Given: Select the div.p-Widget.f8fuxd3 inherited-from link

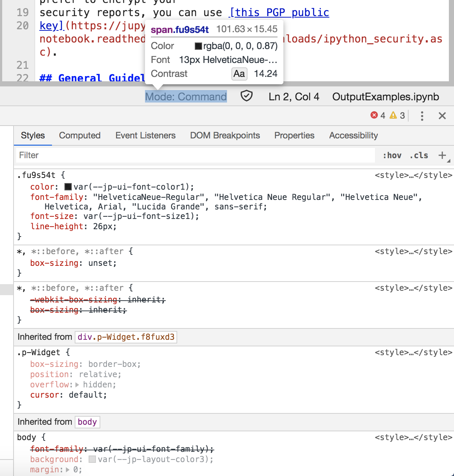Looking at the screenshot, I should tap(126, 337).
